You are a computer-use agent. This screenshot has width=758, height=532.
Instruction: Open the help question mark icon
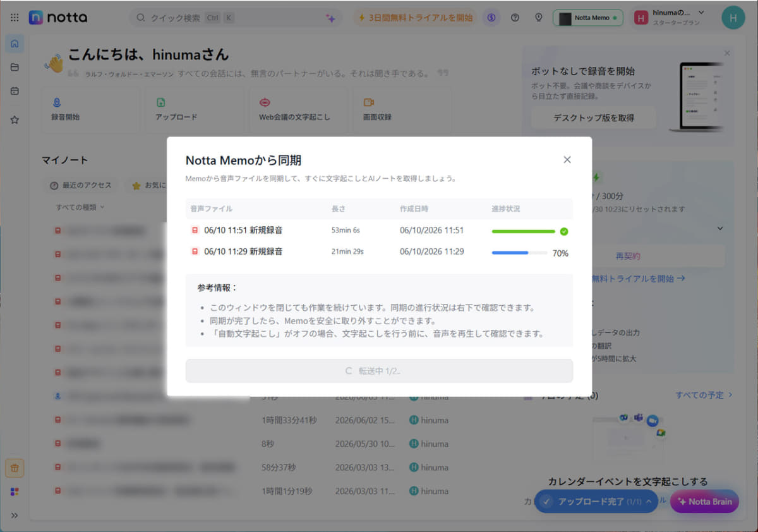coord(515,18)
